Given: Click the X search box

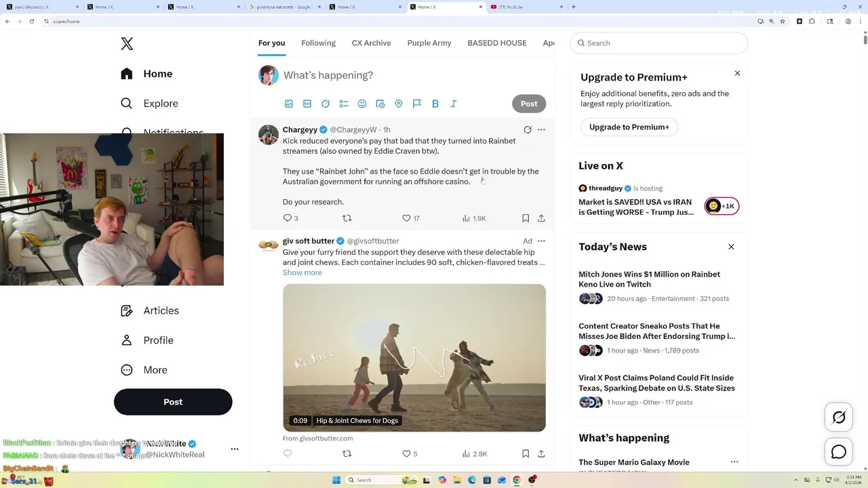Looking at the screenshot, I should [659, 43].
